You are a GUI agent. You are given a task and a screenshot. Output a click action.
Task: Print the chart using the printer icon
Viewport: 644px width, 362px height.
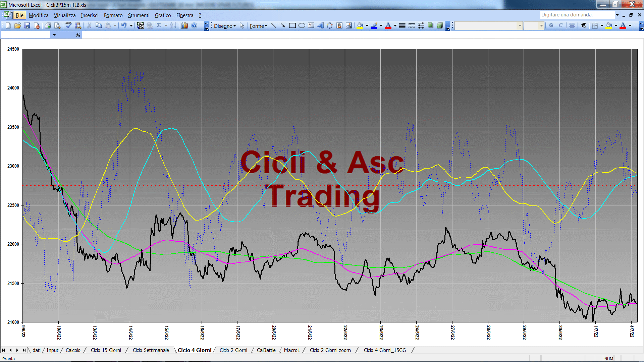(48, 25)
